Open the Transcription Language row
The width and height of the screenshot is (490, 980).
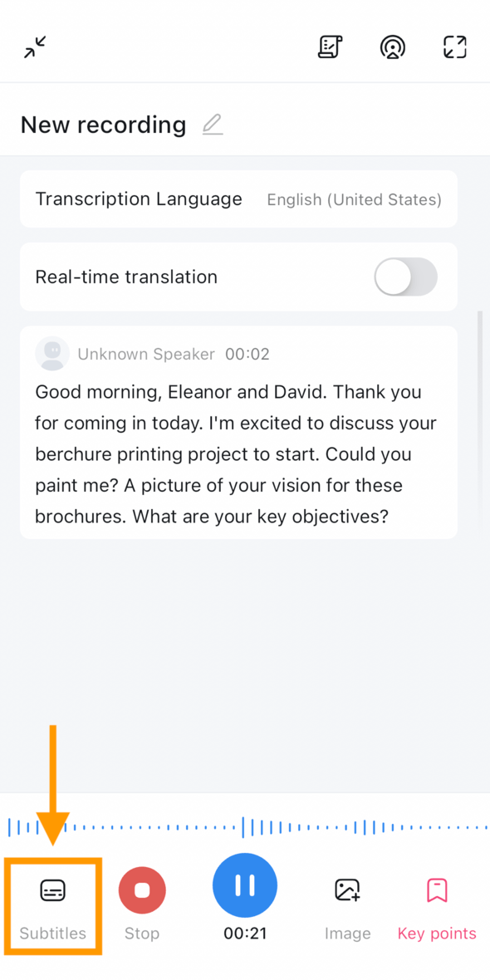(x=238, y=199)
